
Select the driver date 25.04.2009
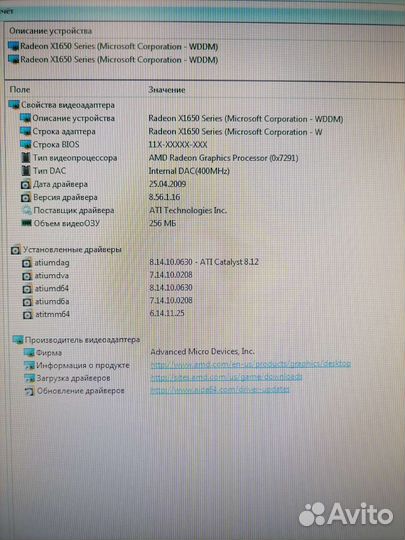click(167, 184)
